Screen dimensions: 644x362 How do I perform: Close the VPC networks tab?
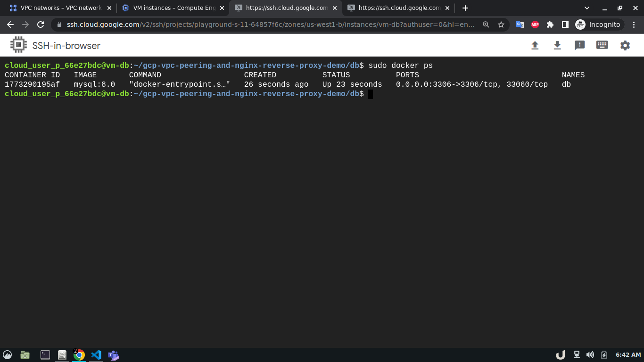(x=109, y=8)
